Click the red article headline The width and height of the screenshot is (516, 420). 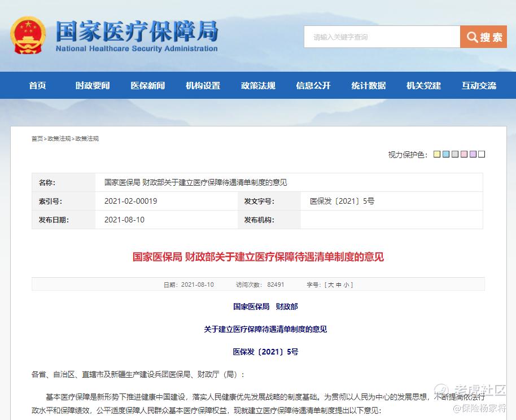coord(259,257)
